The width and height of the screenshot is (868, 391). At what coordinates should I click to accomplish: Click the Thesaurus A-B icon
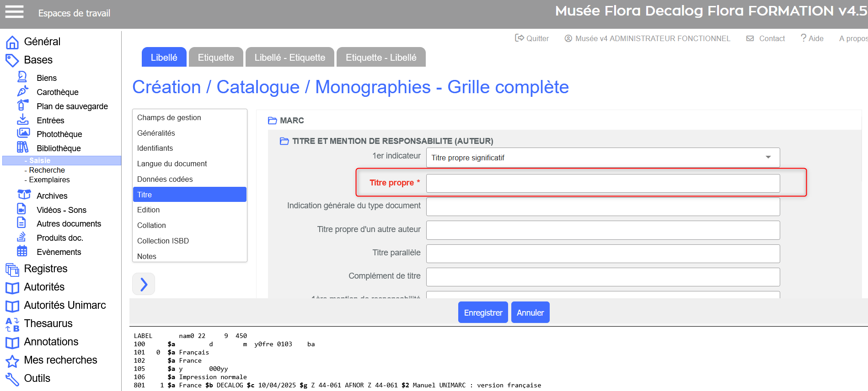(x=12, y=324)
